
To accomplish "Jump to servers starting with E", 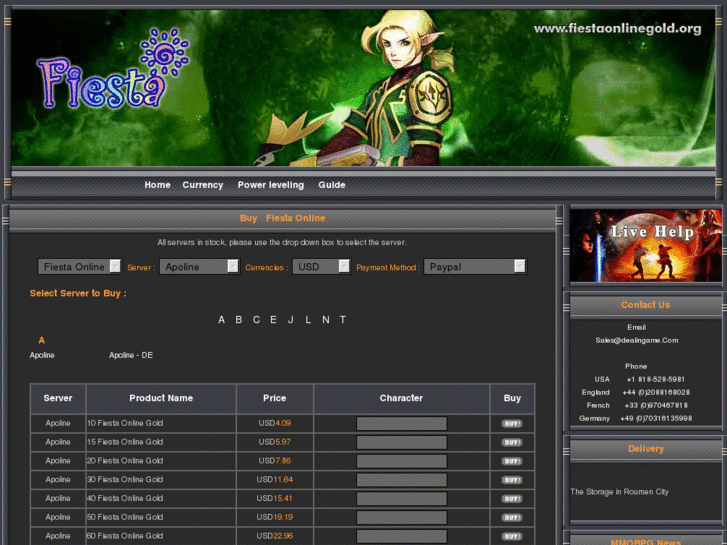I will point(273,320).
